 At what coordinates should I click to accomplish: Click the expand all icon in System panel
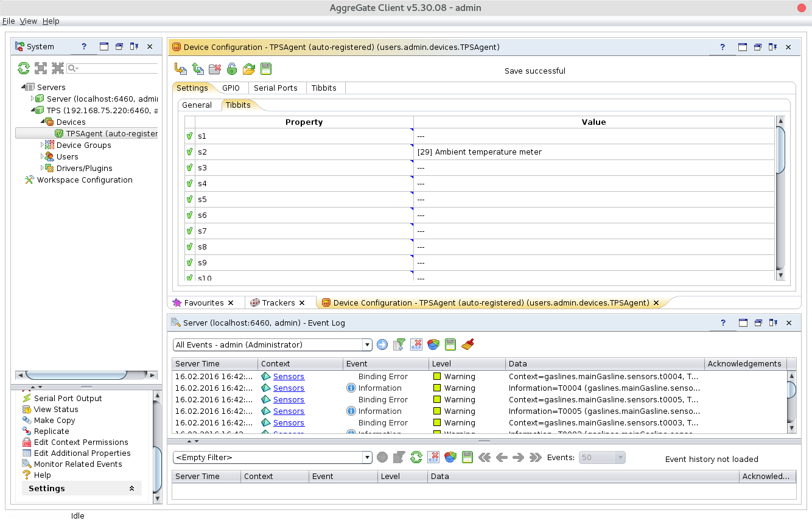click(40, 68)
